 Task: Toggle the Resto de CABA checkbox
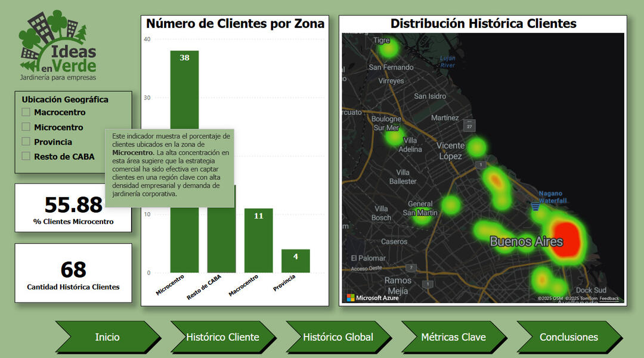click(26, 156)
